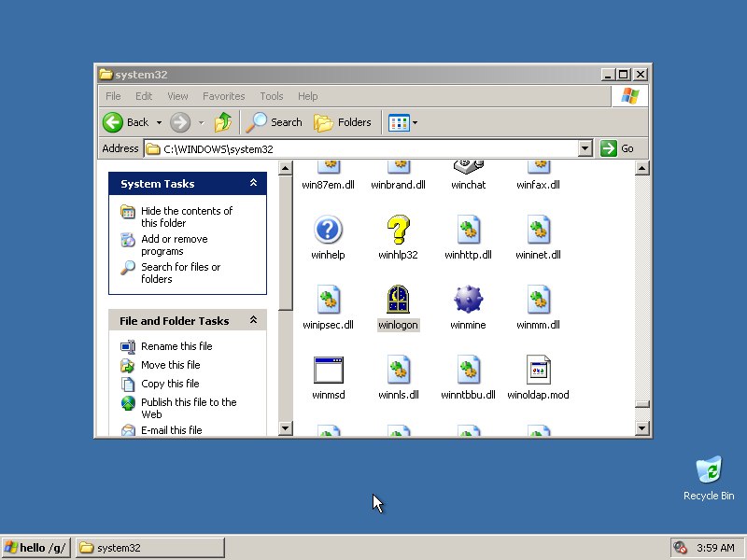Image resolution: width=747 pixels, height=560 pixels.
Task: Click Rename this file
Action: (176, 346)
